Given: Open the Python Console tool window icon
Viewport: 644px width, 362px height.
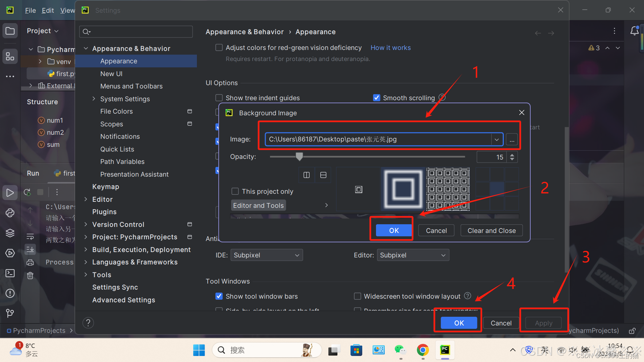Looking at the screenshot, I should [x=10, y=213].
